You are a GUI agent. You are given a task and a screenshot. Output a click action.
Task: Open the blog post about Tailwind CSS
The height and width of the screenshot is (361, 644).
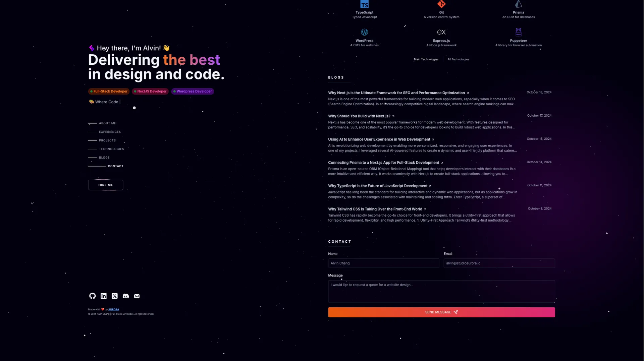click(x=375, y=209)
